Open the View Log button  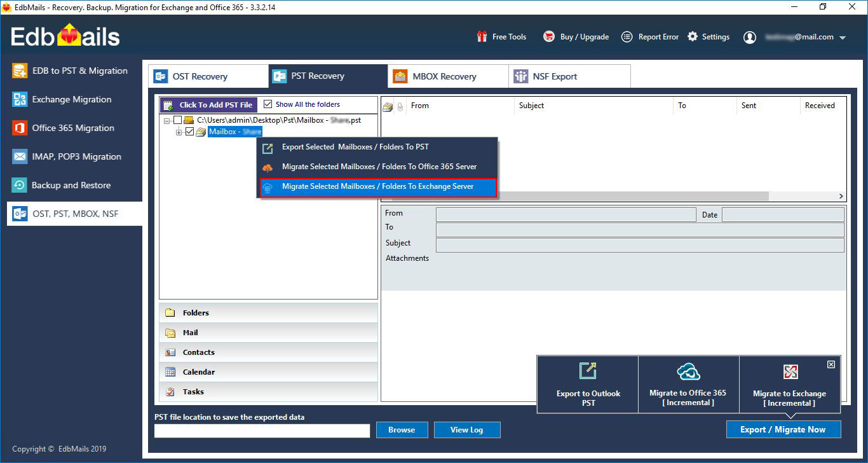[467, 430]
